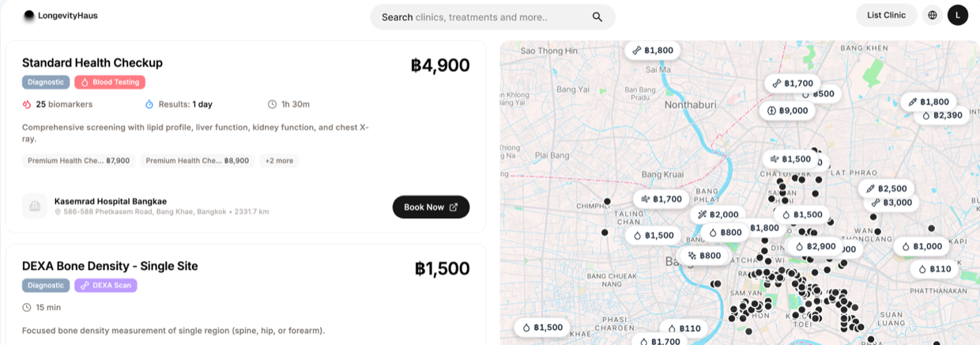Click the 'Focused bone density measurement' description

[x=173, y=331]
